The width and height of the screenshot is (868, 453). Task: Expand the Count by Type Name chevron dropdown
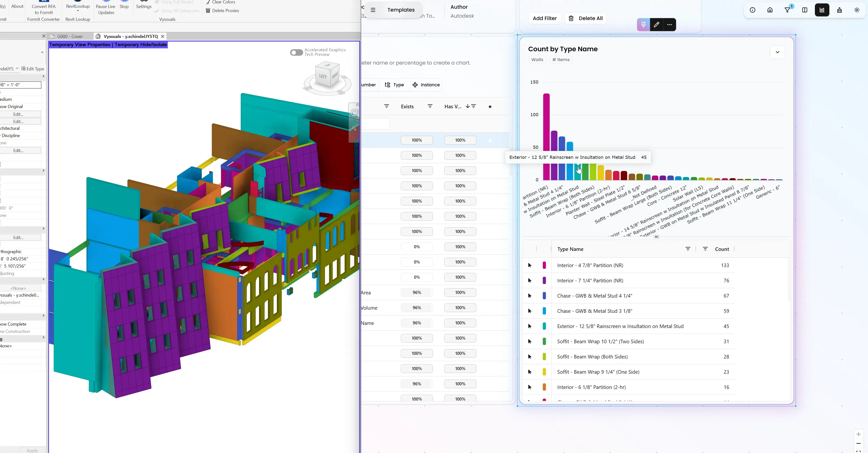[777, 52]
